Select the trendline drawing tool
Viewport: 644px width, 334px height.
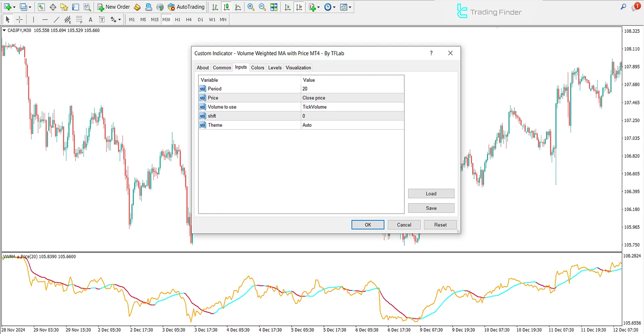tap(56, 19)
